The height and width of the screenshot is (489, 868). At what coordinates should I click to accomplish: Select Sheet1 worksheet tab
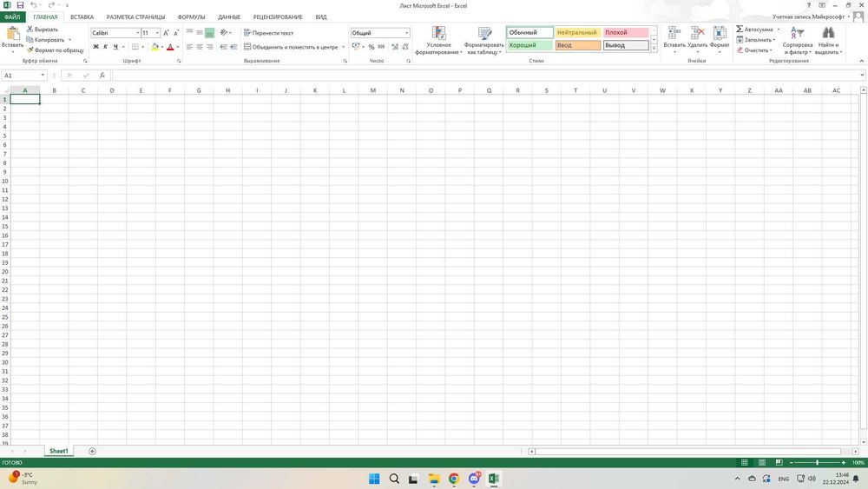59,452
